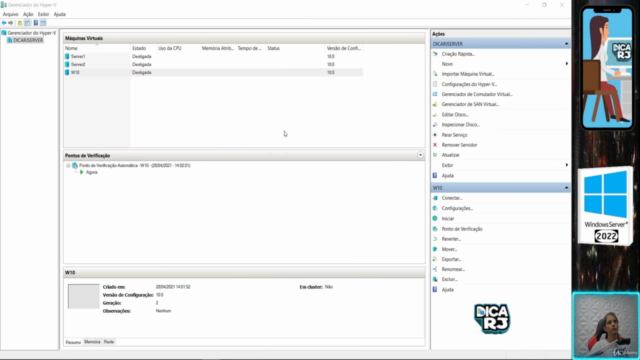This screenshot has width=640, height=360.
Task: Sort by the Nome column header
Action: point(97,48)
